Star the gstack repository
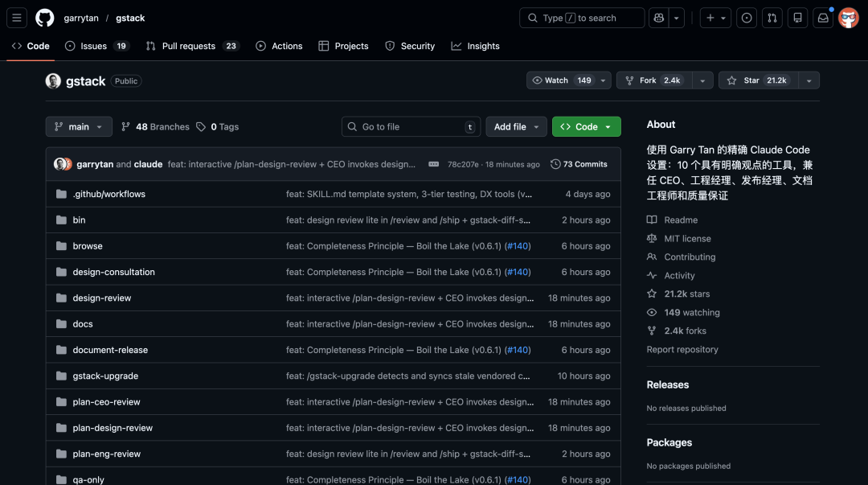Image resolution: width=868 pixels, height=485 pixels. click(755, 80)
